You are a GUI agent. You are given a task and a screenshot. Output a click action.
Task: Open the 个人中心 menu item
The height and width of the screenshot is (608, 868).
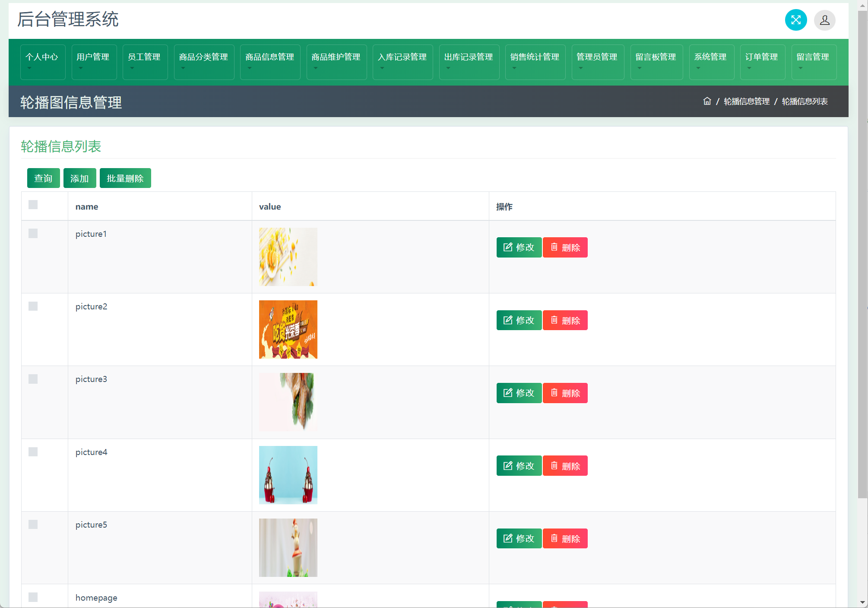click(x=42, y=62)
